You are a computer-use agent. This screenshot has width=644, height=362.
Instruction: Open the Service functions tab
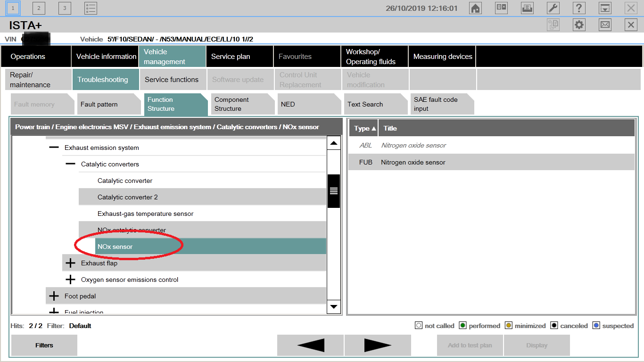click(x=172, y=80)
